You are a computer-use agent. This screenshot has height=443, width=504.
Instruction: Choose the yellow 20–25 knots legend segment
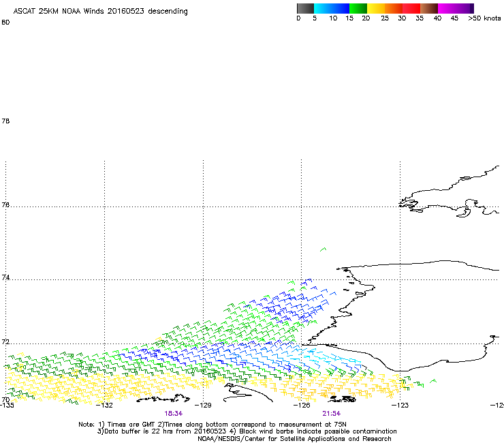[376, 8]
